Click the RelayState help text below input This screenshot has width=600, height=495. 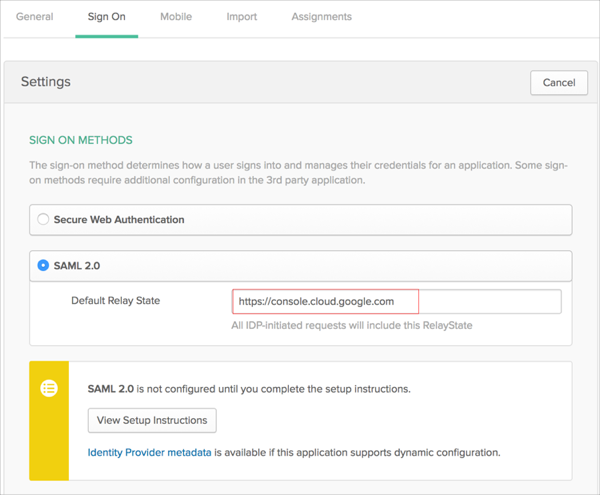coord(352,325)
